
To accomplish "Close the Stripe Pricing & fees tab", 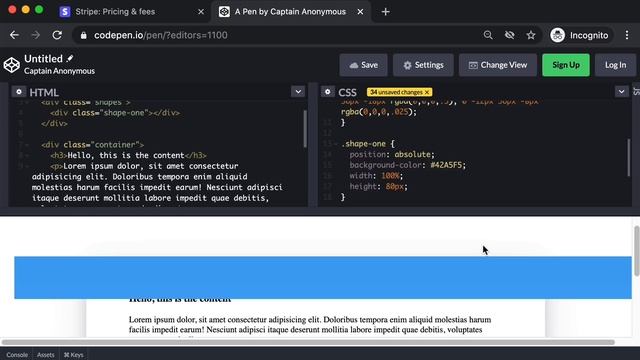I will pyautogui.click(x=201, y=12).
